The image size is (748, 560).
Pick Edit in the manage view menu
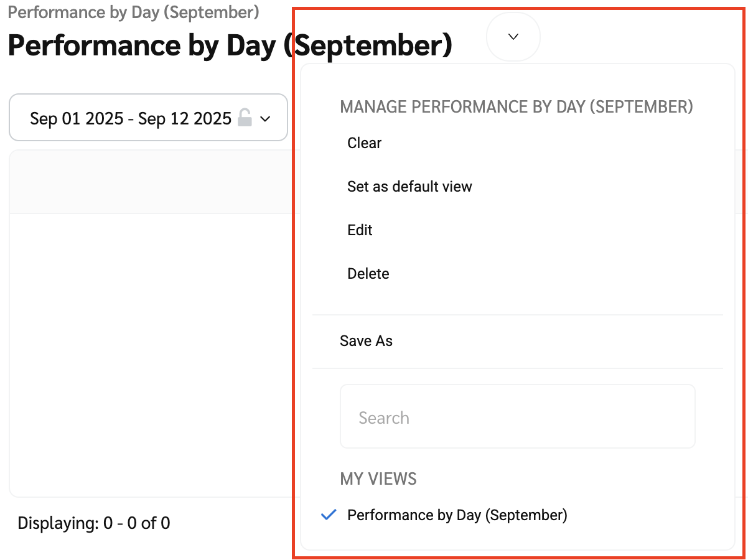click(x=360, y=230)
